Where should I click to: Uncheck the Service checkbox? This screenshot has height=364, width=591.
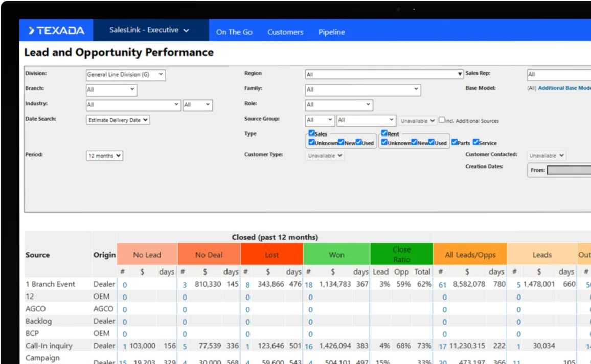[x=475, y=142]
